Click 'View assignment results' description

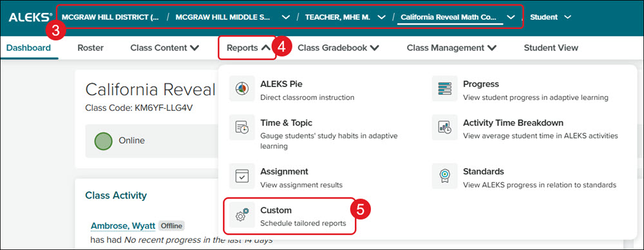click(x=301, y=185)
